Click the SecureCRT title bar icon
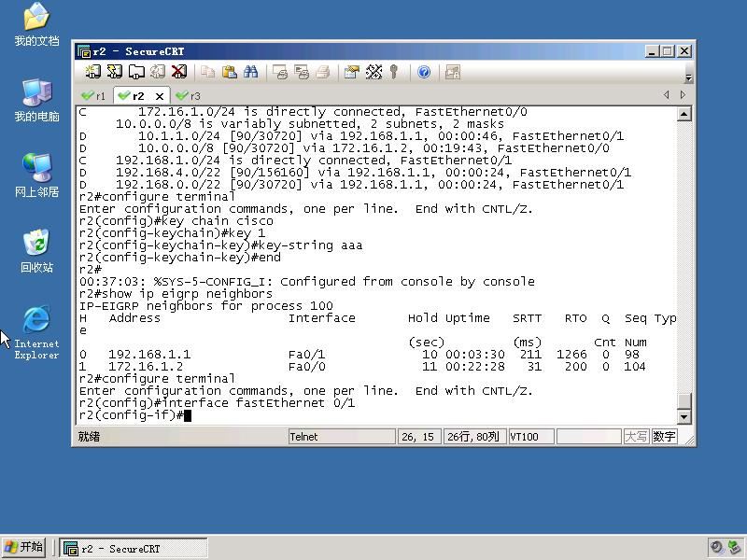 coord(84,51)
